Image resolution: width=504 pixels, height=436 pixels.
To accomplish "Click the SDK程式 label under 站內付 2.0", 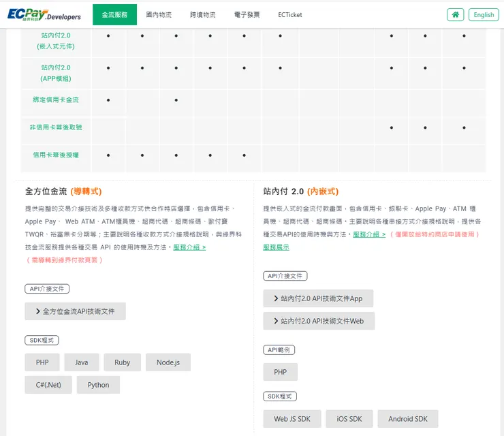I will click(280, 396).
